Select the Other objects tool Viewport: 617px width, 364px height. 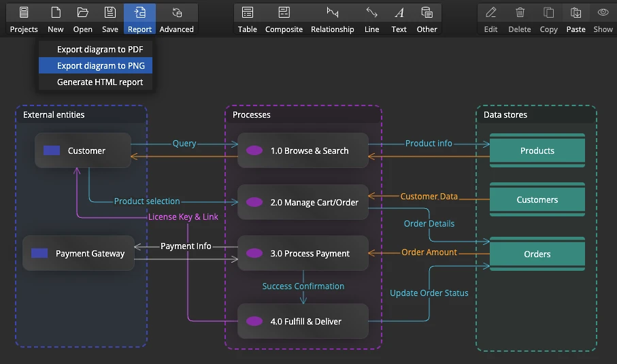coord(427,19)
